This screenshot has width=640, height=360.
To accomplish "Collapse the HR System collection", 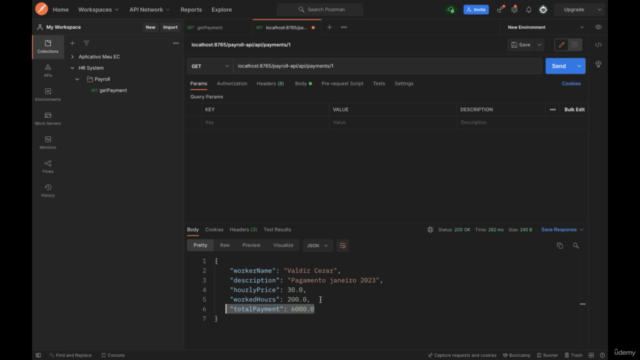I will pos(72,68).
